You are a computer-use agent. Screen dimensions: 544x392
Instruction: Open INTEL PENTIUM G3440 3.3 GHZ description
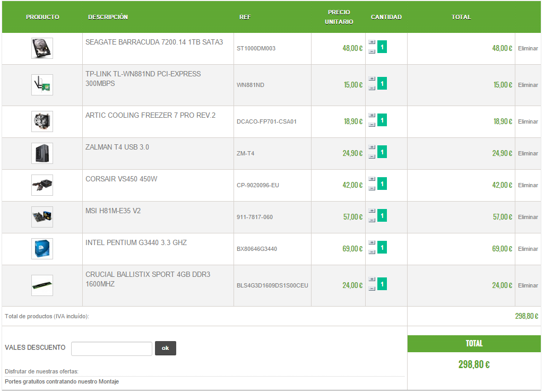click(136, 242)
